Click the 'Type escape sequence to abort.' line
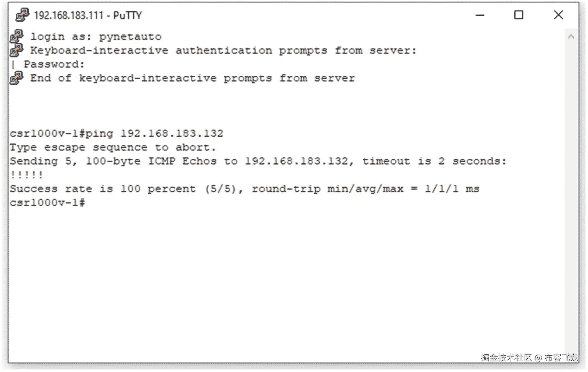588x372 pixels. pyautogui.click(x=113, y=147)
